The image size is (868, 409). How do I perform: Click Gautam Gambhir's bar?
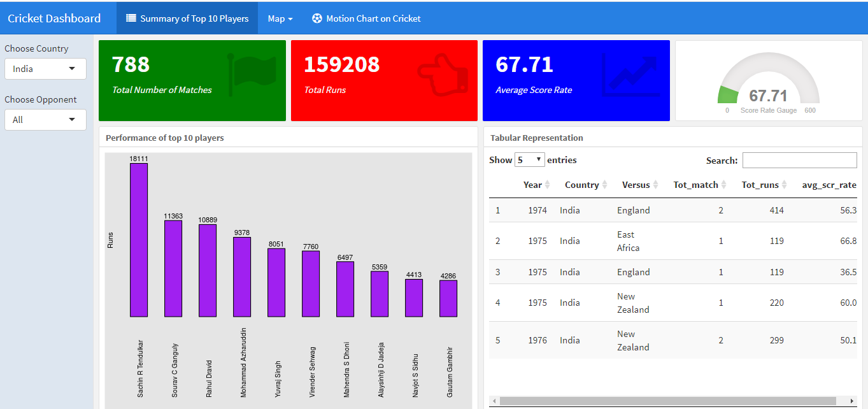pos(448,299)
